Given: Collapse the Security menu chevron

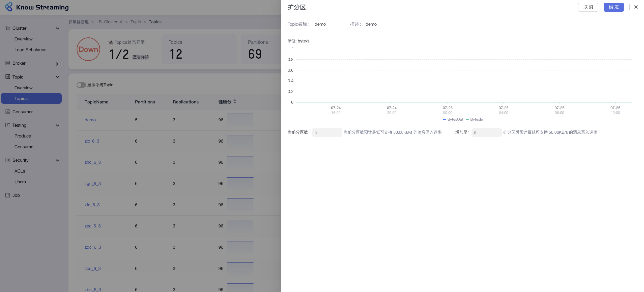Looking at the screenshot, I should click(x=58, y=160).
